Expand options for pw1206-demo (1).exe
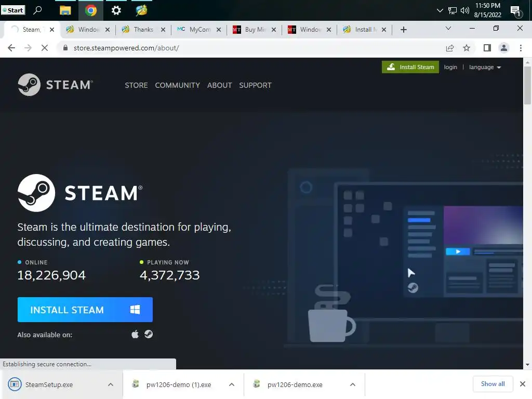The height and width of the screenshot is (399, 532). 232,384
